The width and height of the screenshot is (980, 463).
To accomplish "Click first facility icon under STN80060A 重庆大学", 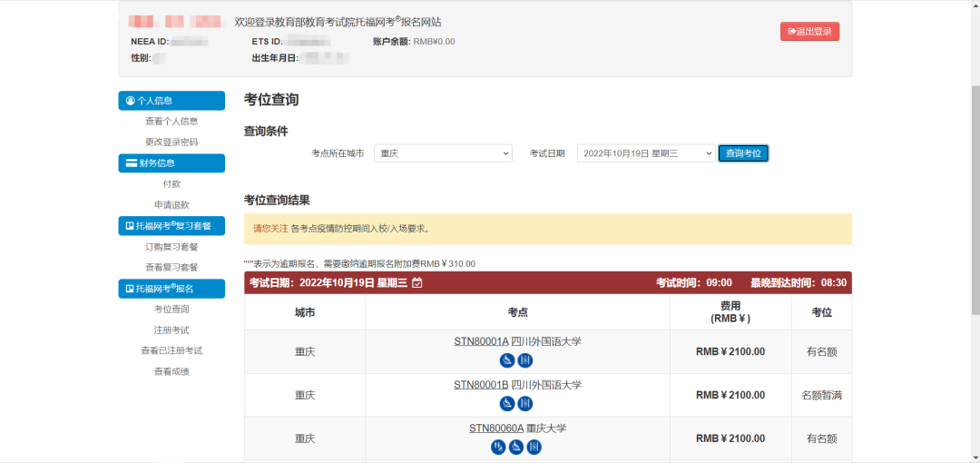I will pyautogui.click(x=498, y=447).
